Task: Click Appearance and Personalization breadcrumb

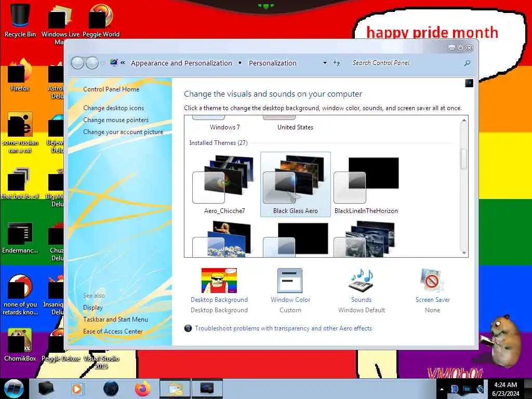Action: (x=181, y=63)
